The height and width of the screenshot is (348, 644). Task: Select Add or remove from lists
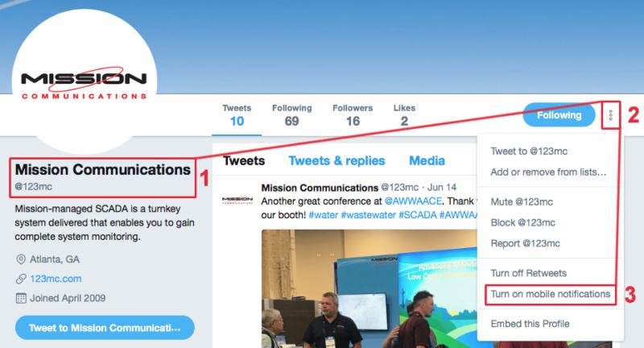click(x=548, y=172)
